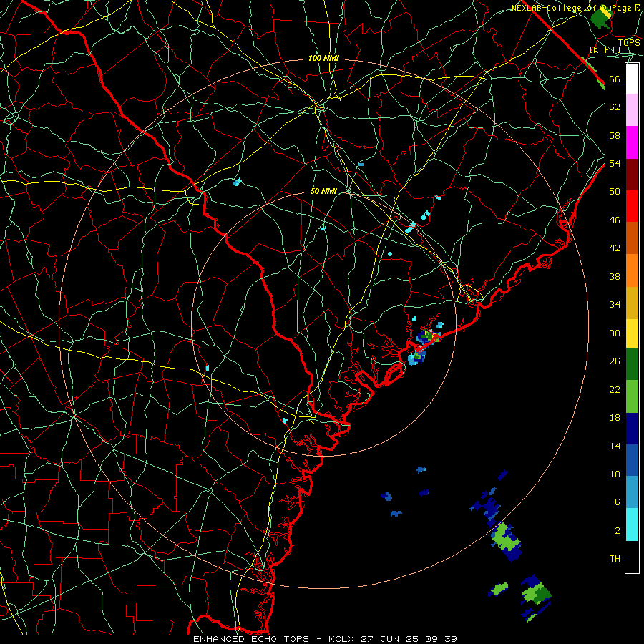
Task: Click the '100 NMI' range ring label
Action: click(323, 59)
